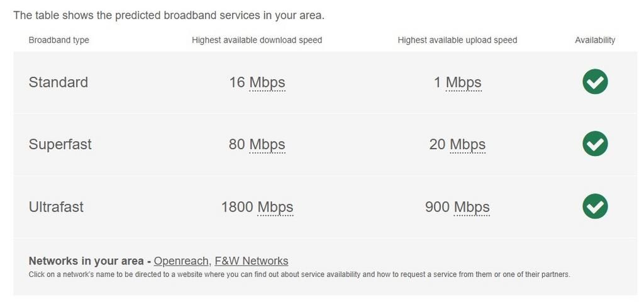
Task: Open the Openreach network link
Action: coord(181,261)
